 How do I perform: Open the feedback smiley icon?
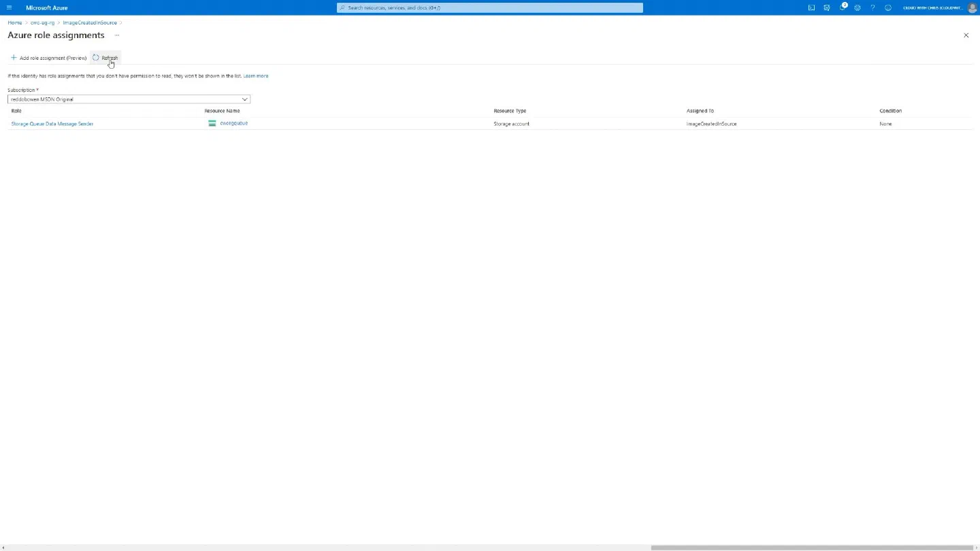pyautogui.click(x=888, y=7)
